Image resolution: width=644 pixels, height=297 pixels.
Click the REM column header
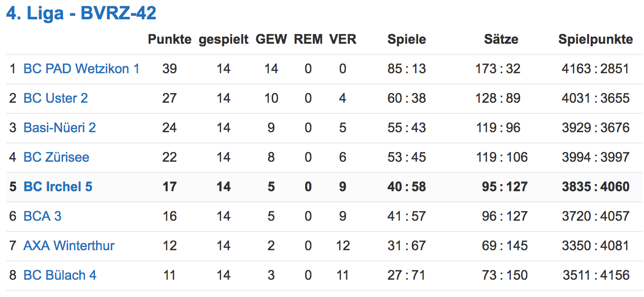click(308, 39)
